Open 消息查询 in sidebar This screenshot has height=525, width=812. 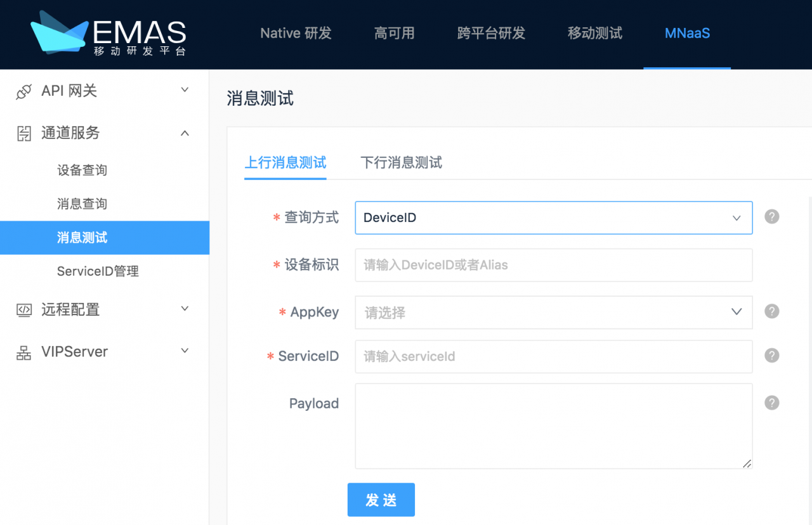[x=82, y=204]
